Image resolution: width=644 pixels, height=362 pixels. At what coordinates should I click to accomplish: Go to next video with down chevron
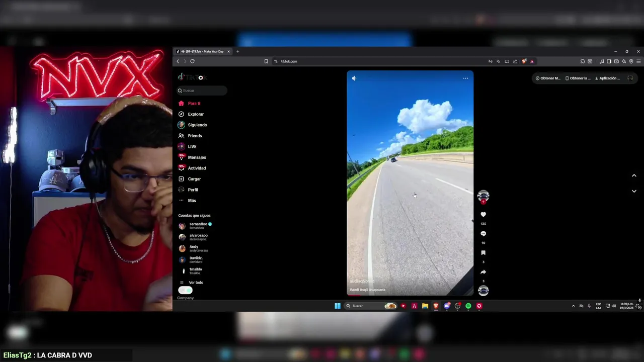[634, 191]
